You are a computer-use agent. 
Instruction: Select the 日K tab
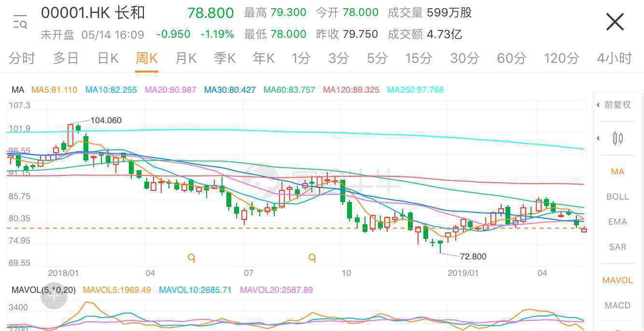pos(108,58)
